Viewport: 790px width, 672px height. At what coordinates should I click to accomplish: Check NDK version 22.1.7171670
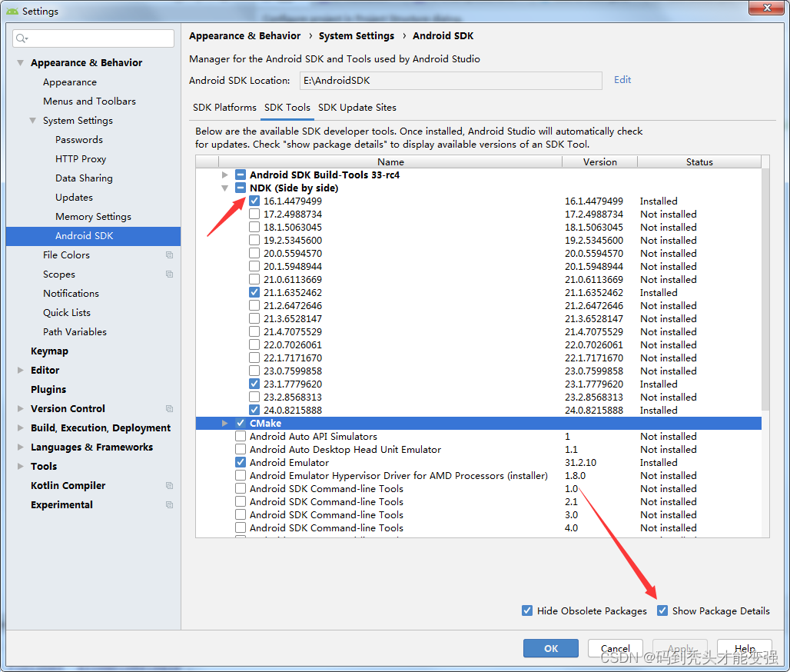[254, 358]
